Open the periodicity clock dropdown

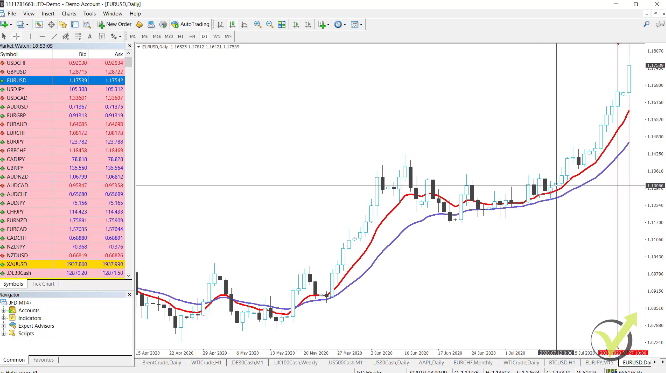click(x=340, y=25)
